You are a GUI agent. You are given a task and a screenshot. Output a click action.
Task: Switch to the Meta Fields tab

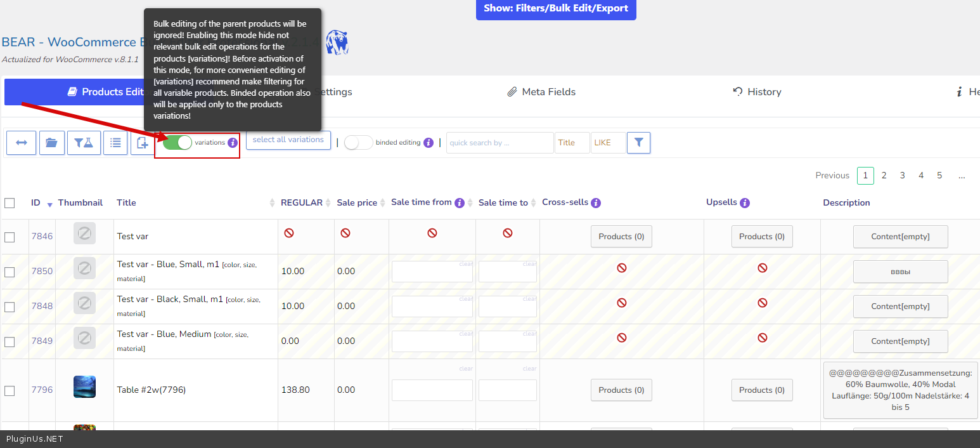click(542, 92)
